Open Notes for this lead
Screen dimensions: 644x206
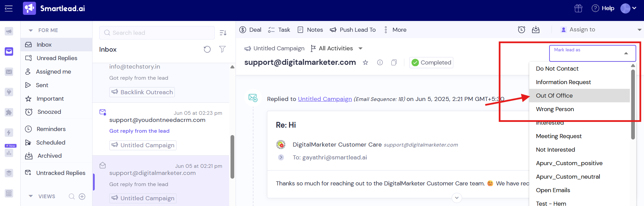tap(310, 30)
